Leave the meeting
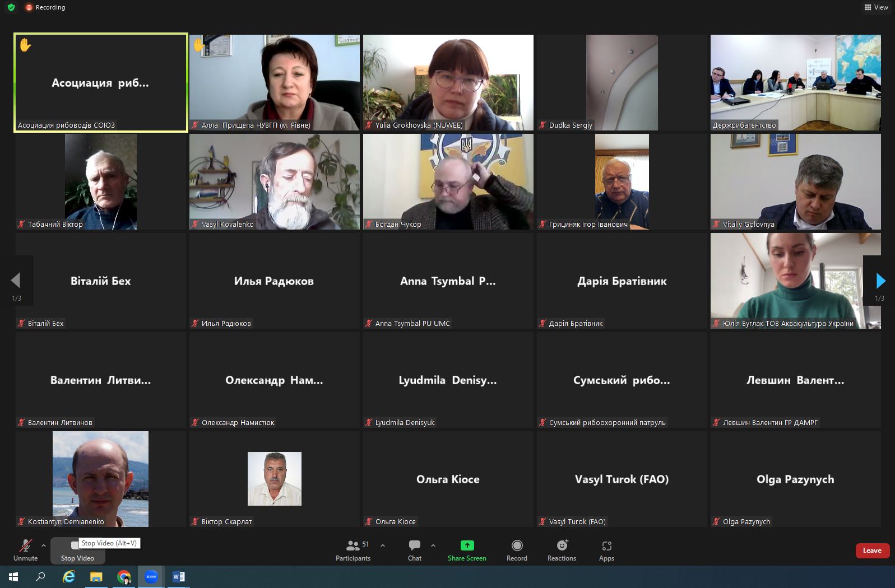Screen dimensions: 895x588 point(872,550)
